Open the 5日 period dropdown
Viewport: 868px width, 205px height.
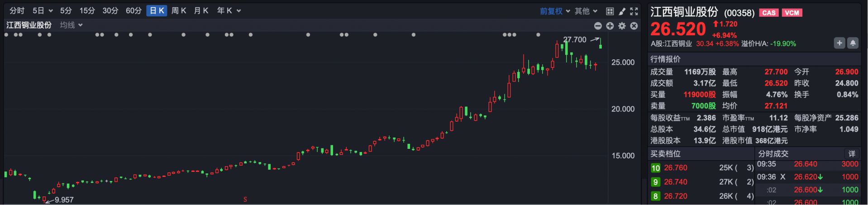click(43, 11)
